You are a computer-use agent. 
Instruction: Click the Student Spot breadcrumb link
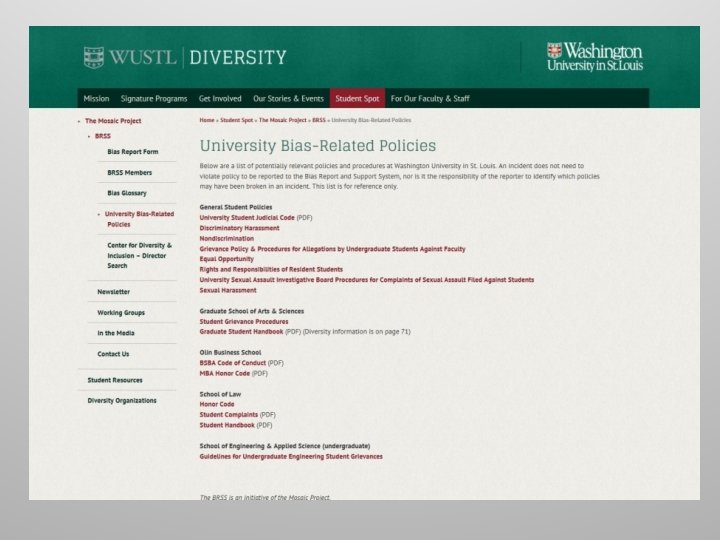click(236, 120)
